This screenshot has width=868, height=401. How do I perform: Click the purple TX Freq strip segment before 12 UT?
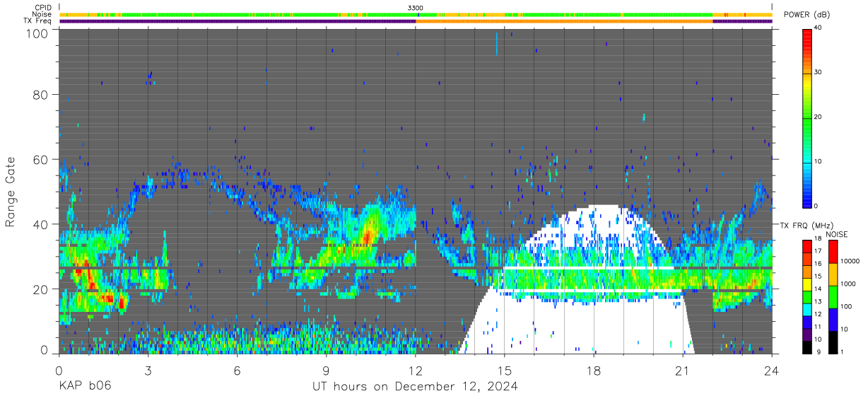(x=237, y=21)
